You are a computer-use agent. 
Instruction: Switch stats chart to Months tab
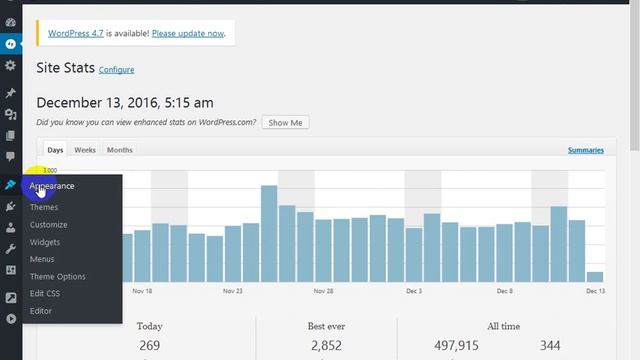[x=120, y=150]
